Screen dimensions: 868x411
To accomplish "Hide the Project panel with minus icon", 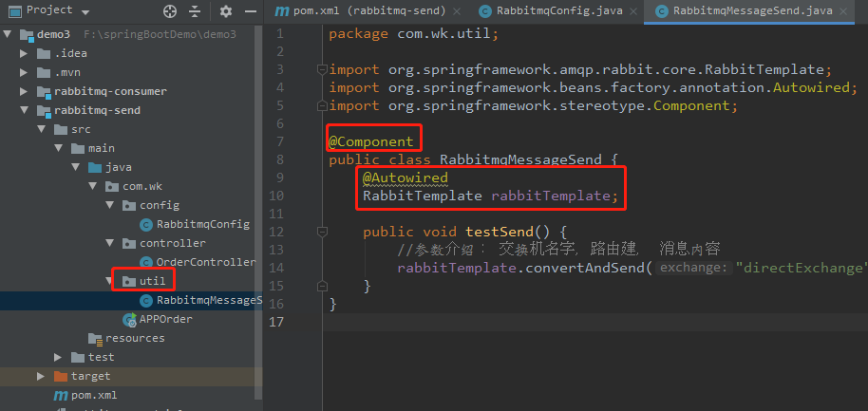I will (x=251, y=11).
